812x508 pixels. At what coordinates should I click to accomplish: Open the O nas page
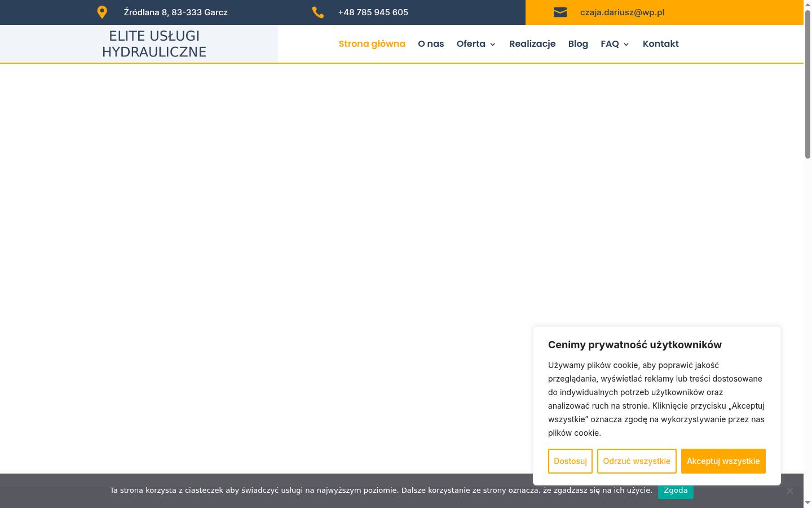[x=431, y=44]
